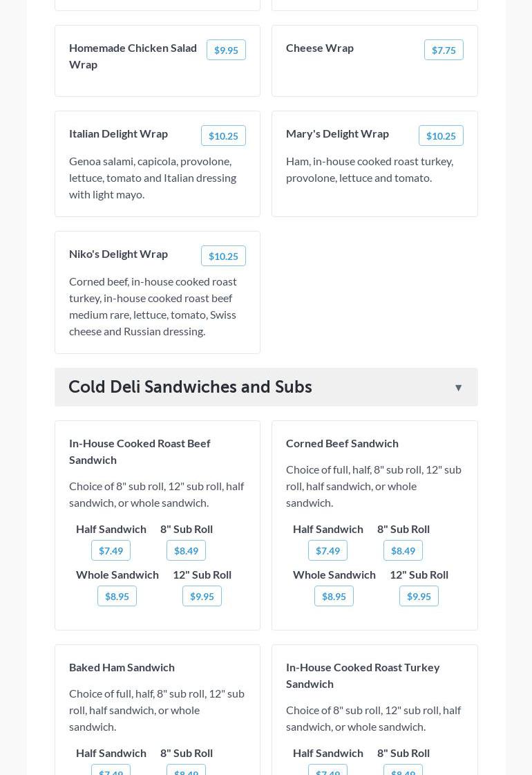Screen dimensions: 532x775
Task: Choose Roast Beef 8" Sub Roll $8.49
Action: 186,551
